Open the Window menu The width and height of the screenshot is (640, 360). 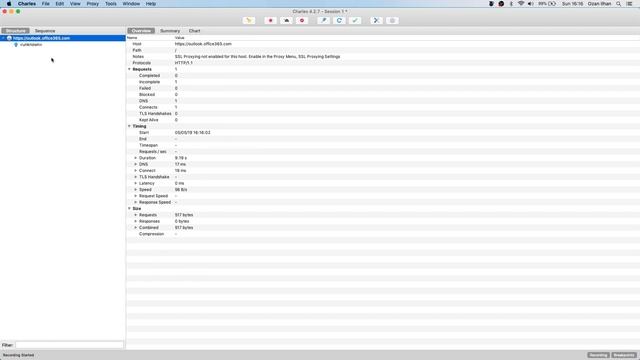[x=131, y=4]
